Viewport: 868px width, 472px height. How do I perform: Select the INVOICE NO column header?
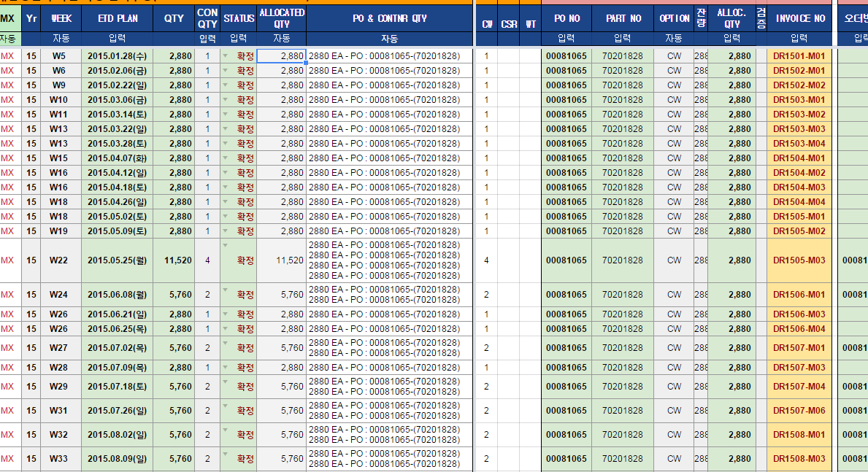tap(799, 18)
